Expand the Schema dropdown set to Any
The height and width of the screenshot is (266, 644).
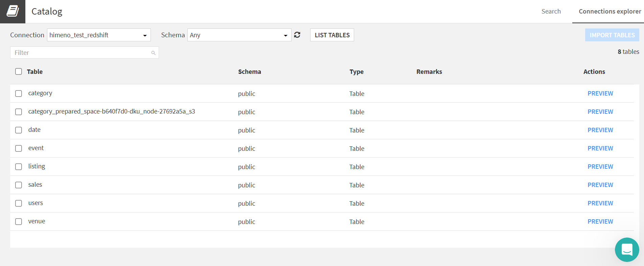click(x=239, y=35)
